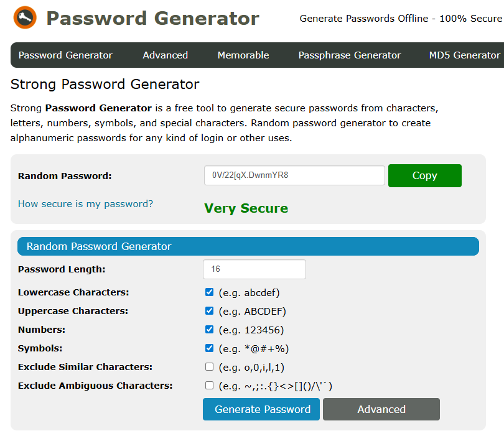Open the Memorable nav tab
Viewport: 504px width, 436px height.
[243, 55]
